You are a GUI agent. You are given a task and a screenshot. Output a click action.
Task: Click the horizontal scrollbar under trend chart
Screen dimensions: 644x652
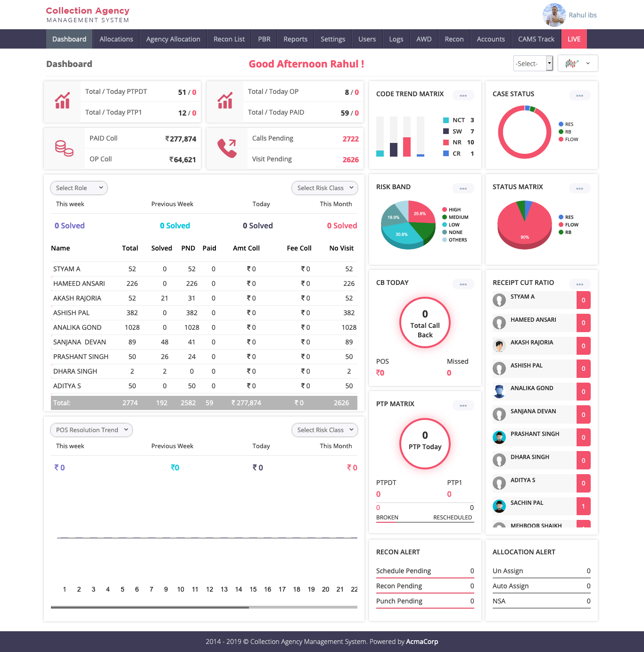click(150, 607)
